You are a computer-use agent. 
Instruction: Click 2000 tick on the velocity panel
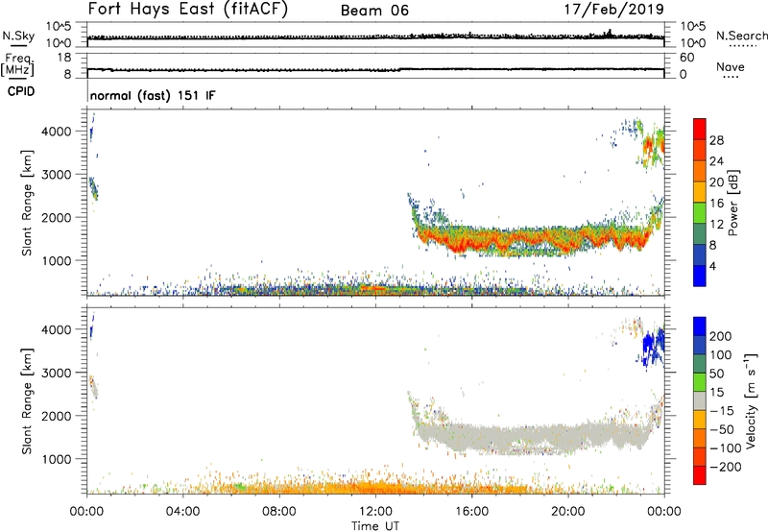(57, 416)
